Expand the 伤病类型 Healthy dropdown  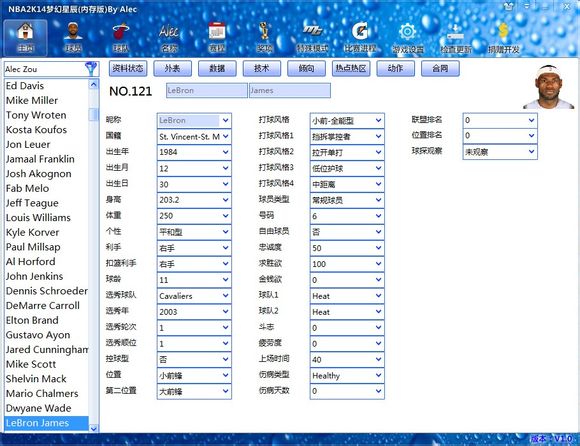pos(347,375)
